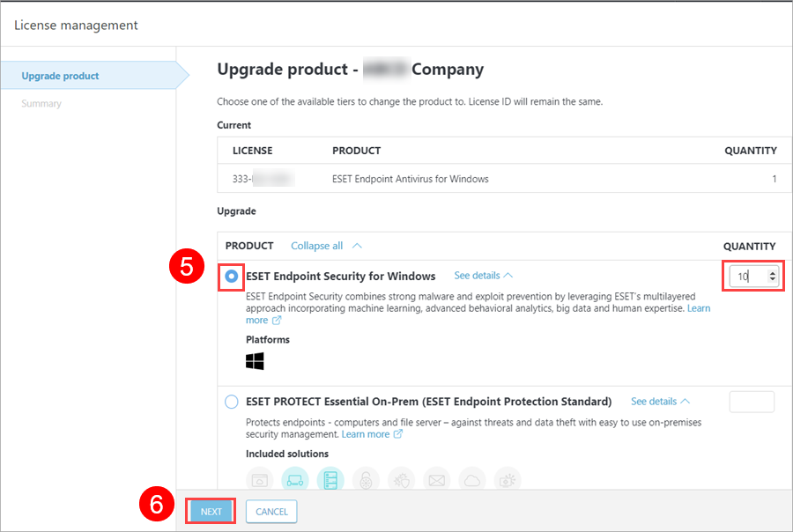Image resolution: width=793 pixels, height=532 pixels.
Task: Open Learn more link for ESET Endpoint Security
Action: coord(699,308)
